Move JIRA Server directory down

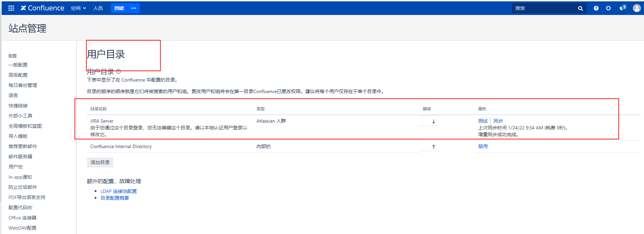[x=434, y=122]
